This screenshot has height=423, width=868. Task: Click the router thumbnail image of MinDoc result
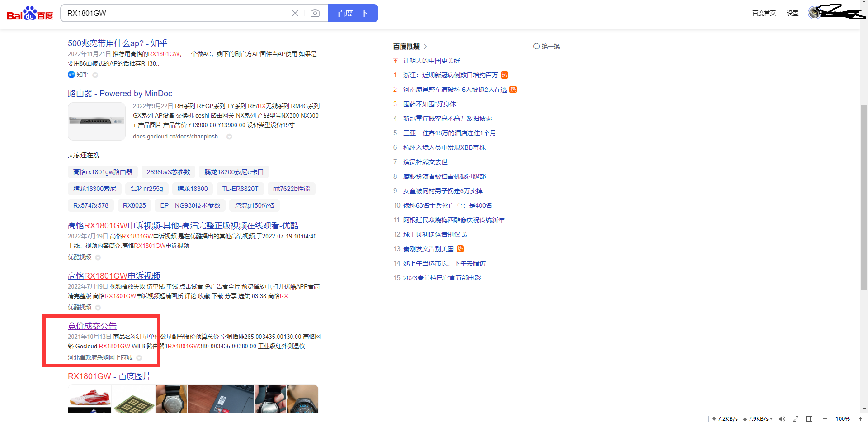[x=97, y=121]
